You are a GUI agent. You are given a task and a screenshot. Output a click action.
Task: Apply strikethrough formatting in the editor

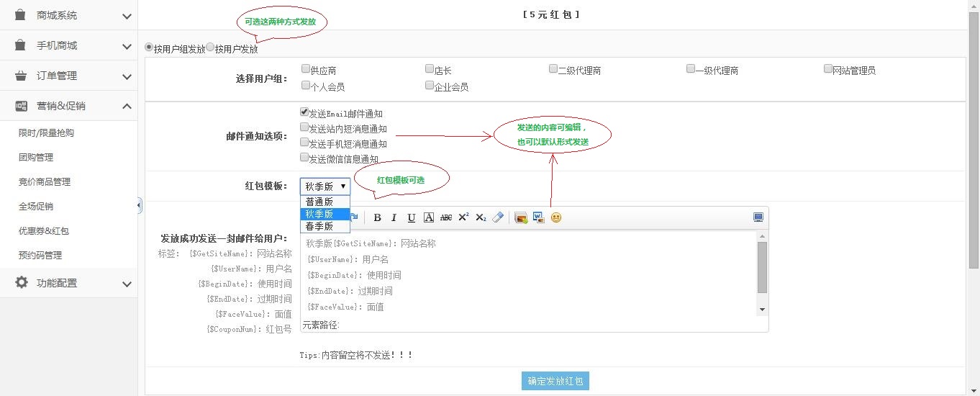pyautogui.click(x=446, y=217)
